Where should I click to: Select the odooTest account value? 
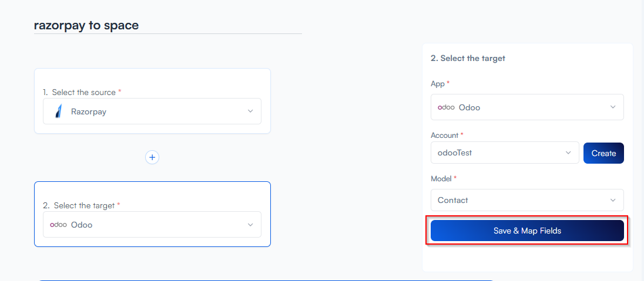tap(455, 153)
